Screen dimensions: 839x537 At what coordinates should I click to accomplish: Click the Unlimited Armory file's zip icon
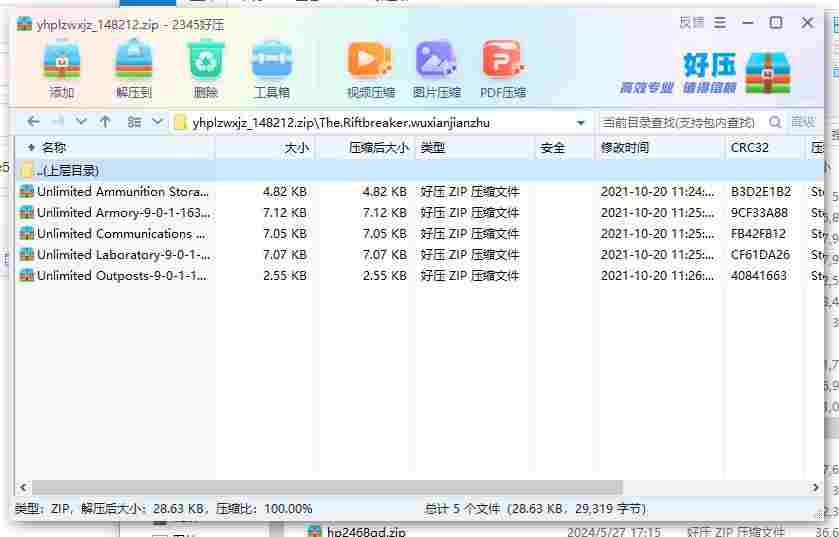(x=26, y=212)
